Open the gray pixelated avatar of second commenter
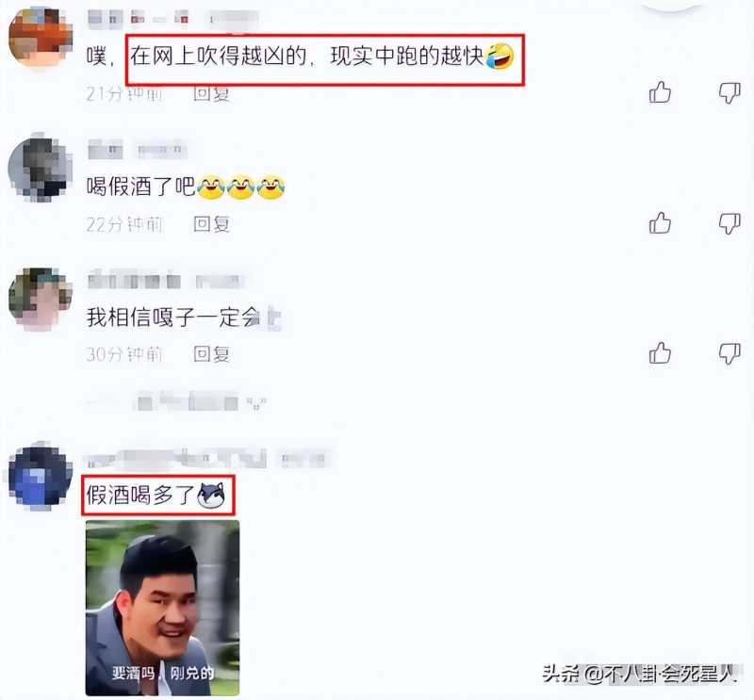This screenshot has height=700, width=754. [41, 169]
